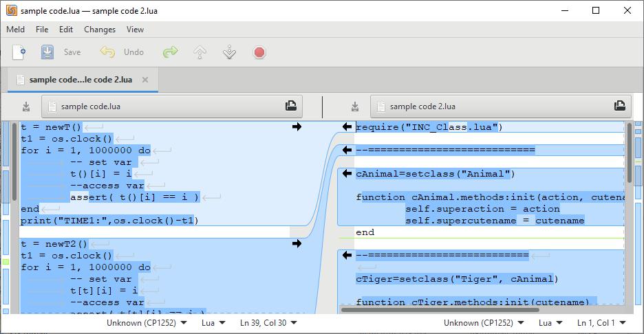Click the Meld app icon in title bar

tap(12, 11)
